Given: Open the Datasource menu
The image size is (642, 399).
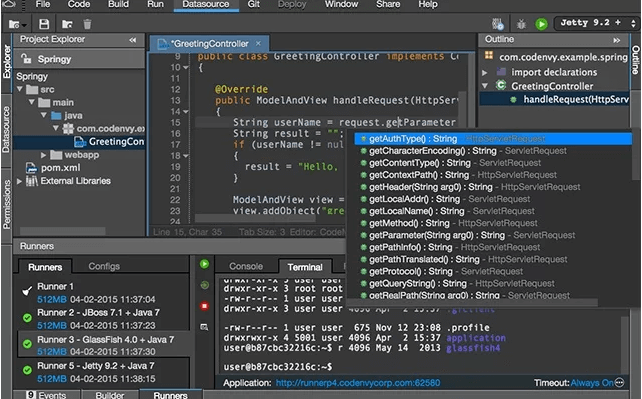Looking at the screenshot, I should (206, 5).
